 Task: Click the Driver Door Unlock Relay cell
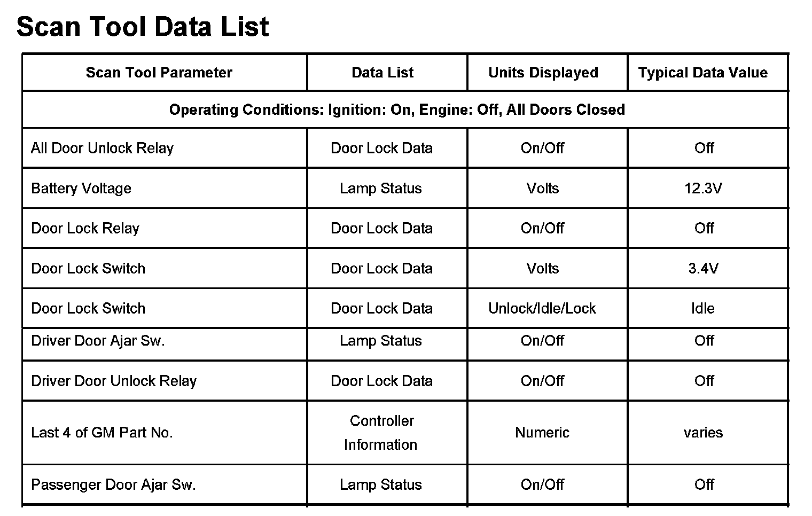pyautogui.click(x=114, y=381)
